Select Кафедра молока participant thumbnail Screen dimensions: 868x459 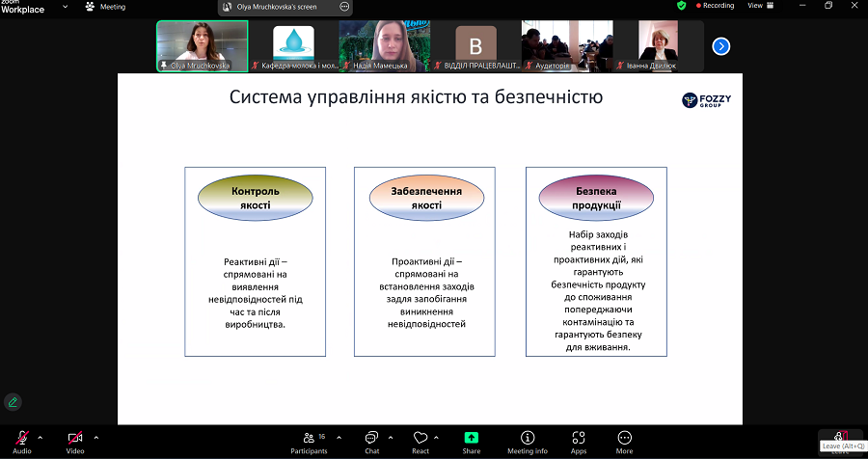click(293, 46)
